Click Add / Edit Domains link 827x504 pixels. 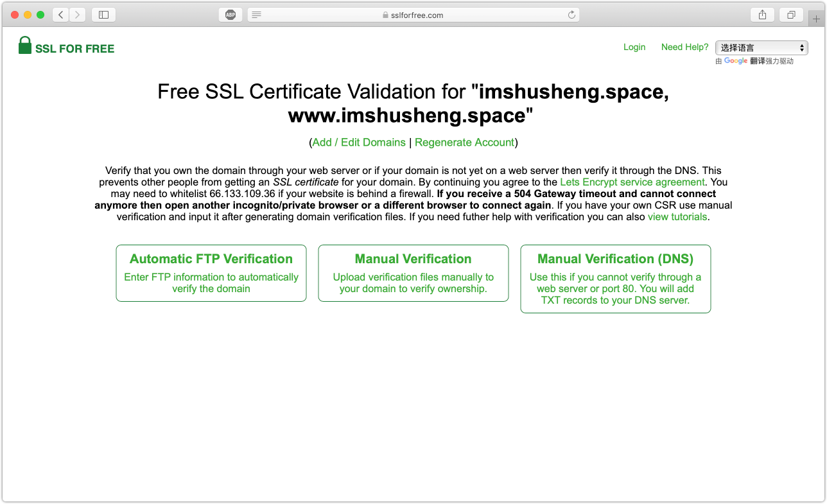coord(359,143)
